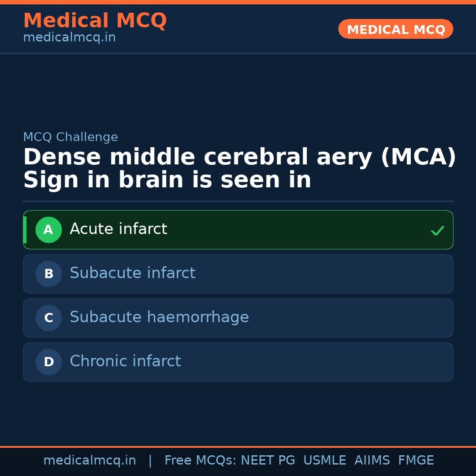Viewport: 476px width, 476px height.
Task: Click the orange MEDICAL MCQ badge
Action: 395,29
